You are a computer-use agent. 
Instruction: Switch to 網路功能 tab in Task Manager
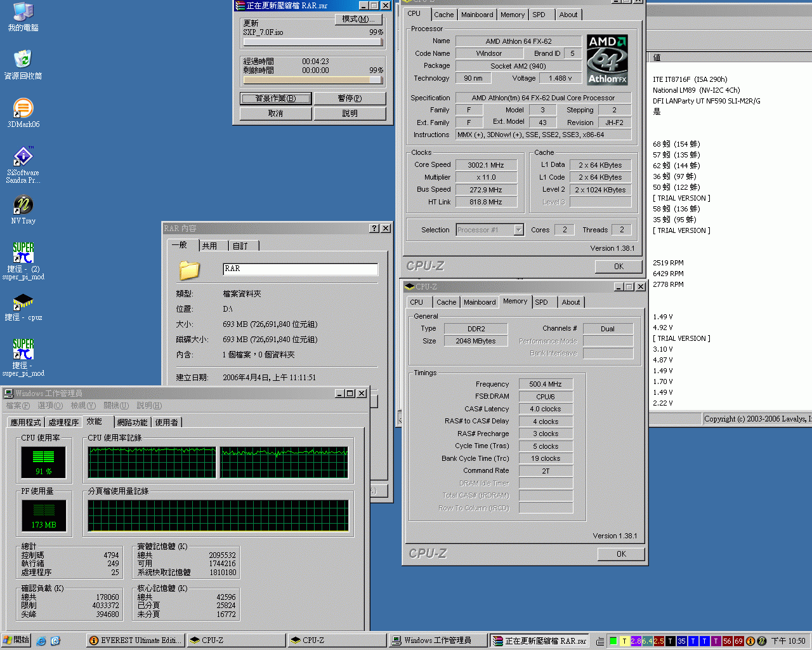132,422
